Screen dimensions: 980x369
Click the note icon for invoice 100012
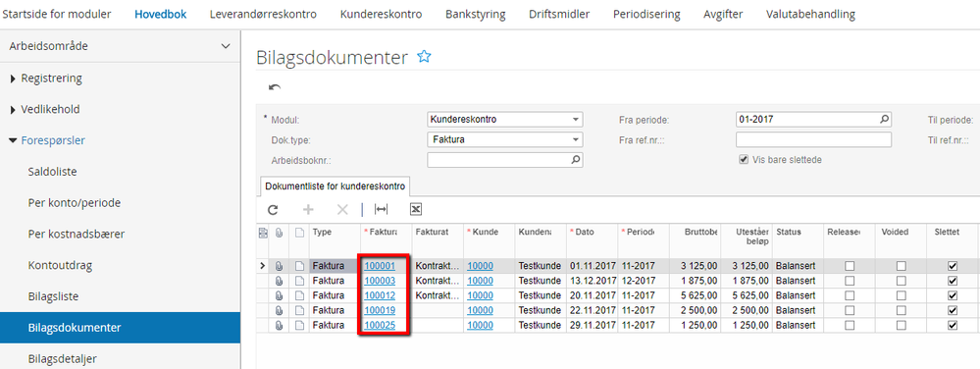click(x=299, y=295)
